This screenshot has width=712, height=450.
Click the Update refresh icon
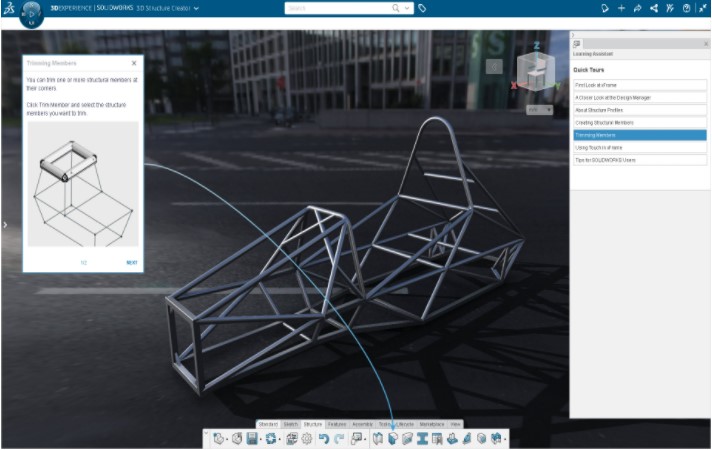click(271, 439)
